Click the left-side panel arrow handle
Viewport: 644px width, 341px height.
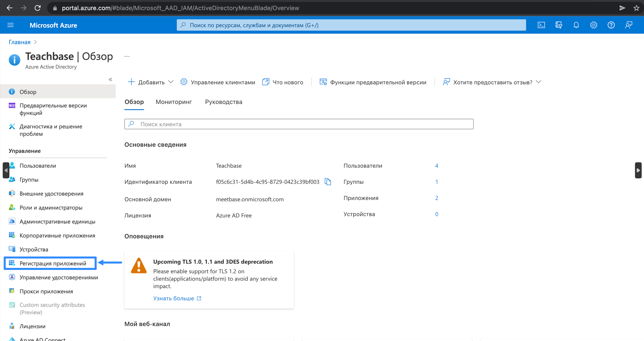click(6, 170)
